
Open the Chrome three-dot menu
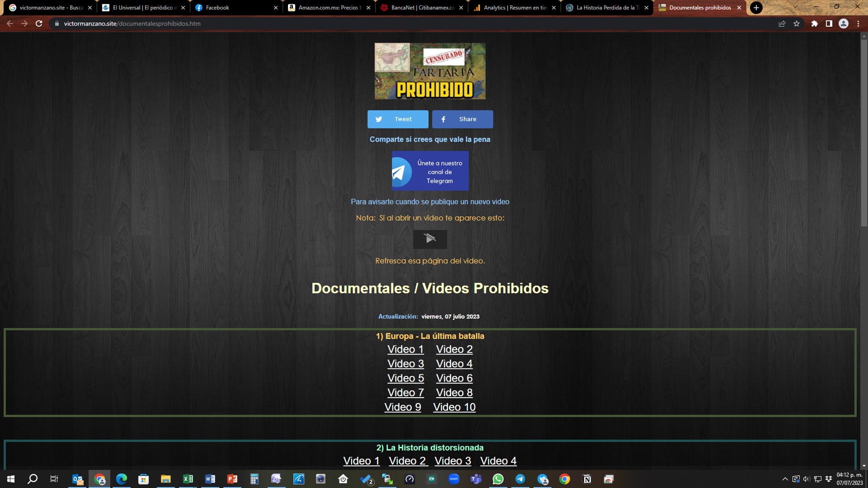[858, 23]
